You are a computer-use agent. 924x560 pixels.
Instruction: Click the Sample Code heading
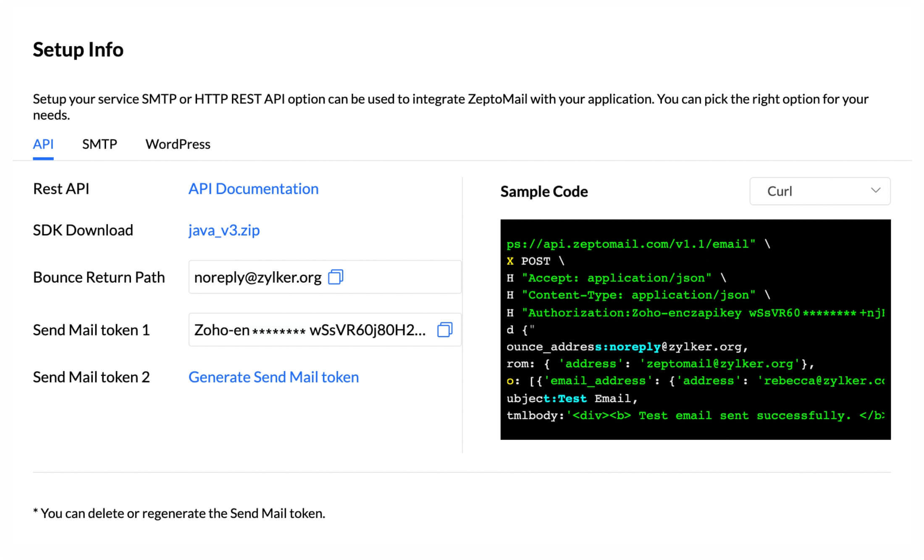click(x=544, y=191)
